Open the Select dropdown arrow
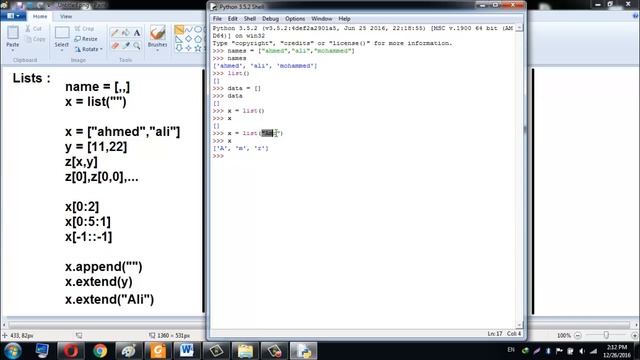Image resolution: width=640 pixels, height=360 pixels. 62,50
